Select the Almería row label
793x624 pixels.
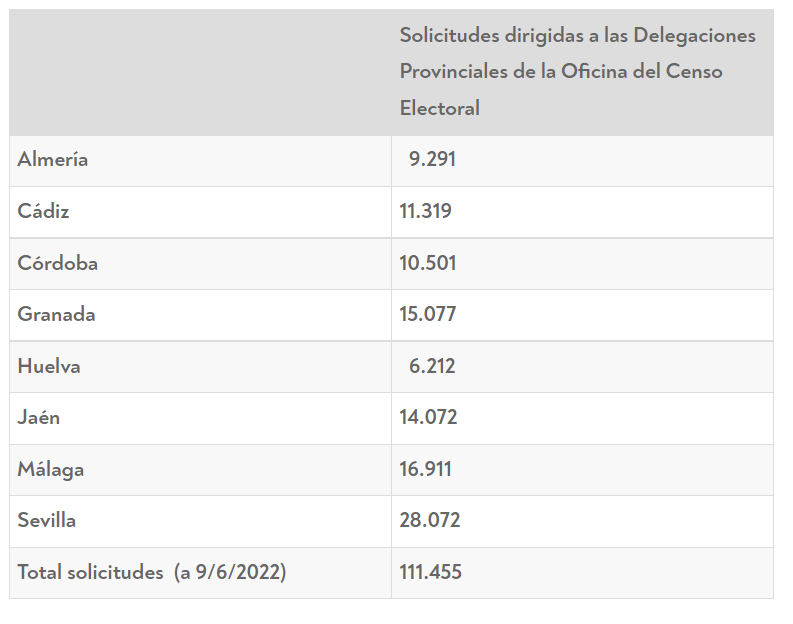(x=53, y=159)
